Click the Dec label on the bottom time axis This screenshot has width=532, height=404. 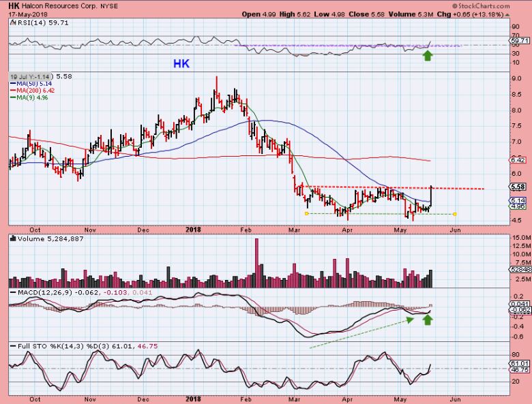point(143,399)
